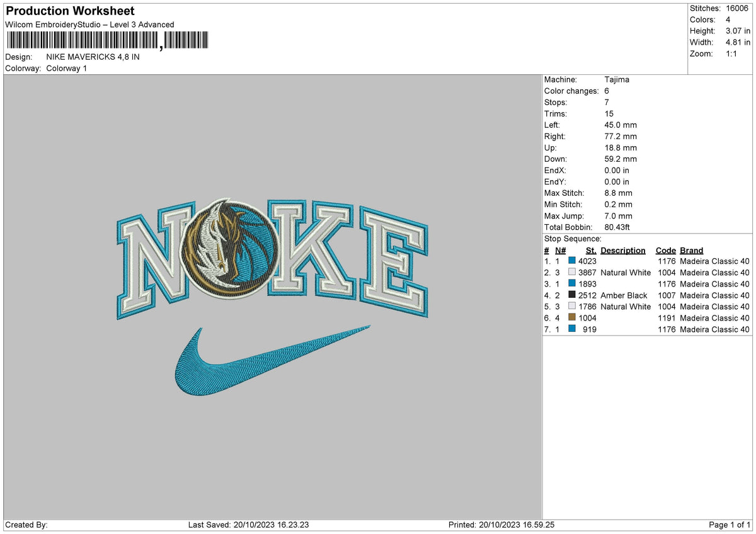Click the Colorway 1 value
The width and height of the screenshot is (756, 534).
point(67,68)
